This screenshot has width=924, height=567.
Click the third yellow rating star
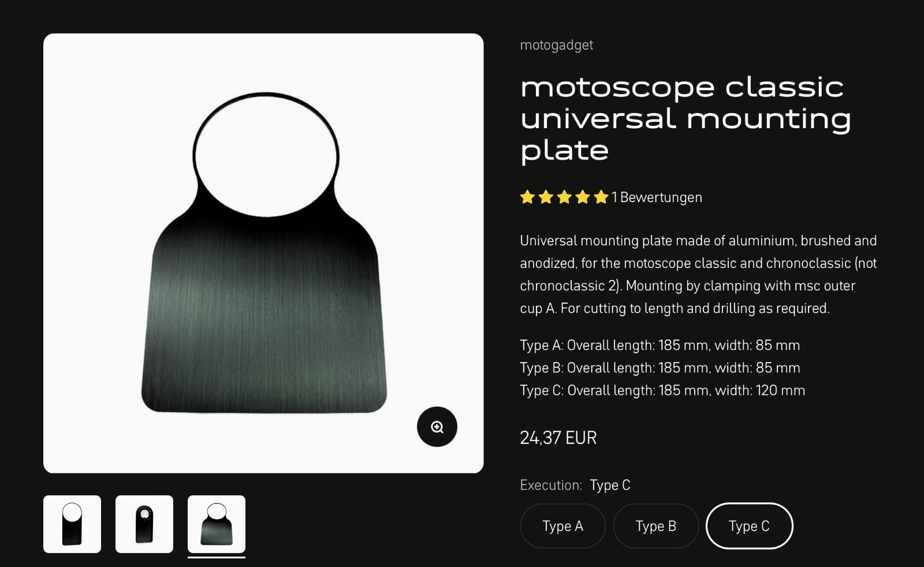click(564, 197)
